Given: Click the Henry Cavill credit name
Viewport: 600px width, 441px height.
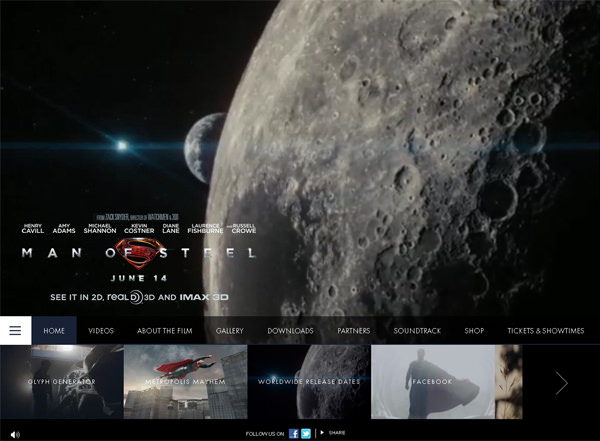Looking at the screenshot, I should tap(33, 229).
